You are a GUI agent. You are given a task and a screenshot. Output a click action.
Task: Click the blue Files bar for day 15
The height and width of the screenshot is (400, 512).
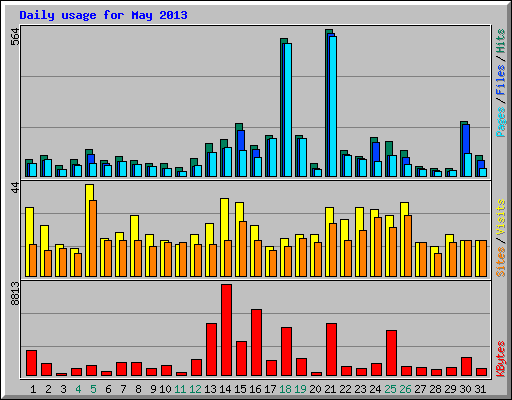241,140
